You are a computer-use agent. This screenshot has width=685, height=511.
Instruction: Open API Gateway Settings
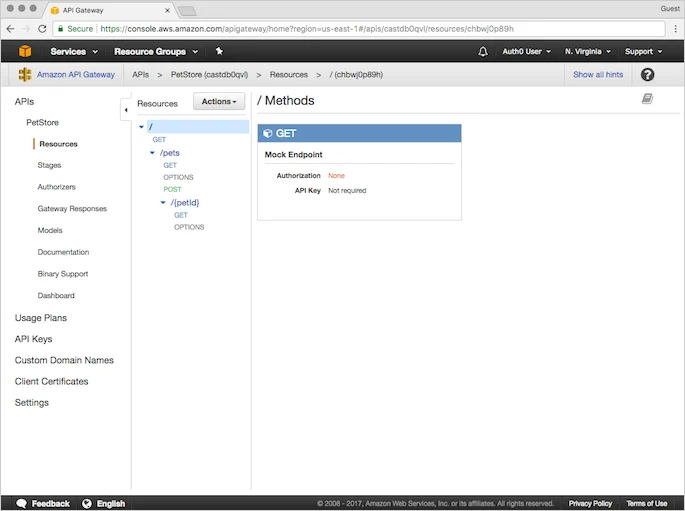31,403
